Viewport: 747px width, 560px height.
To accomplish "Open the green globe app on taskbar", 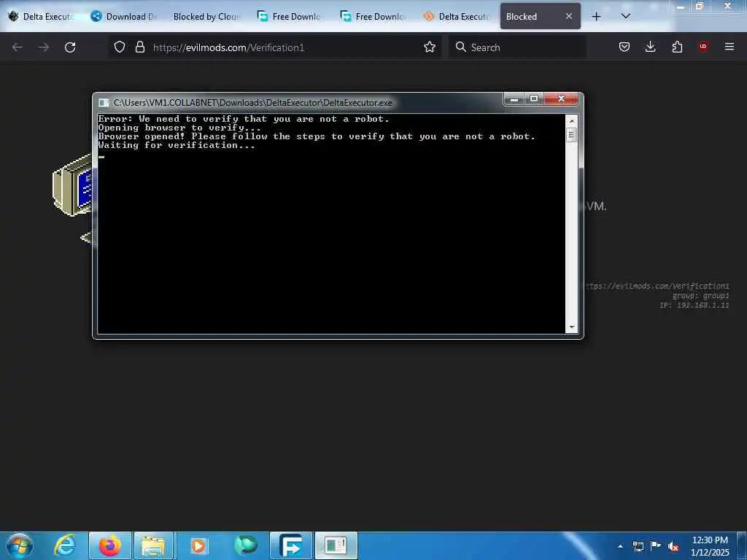I will (x=245, y=545).
